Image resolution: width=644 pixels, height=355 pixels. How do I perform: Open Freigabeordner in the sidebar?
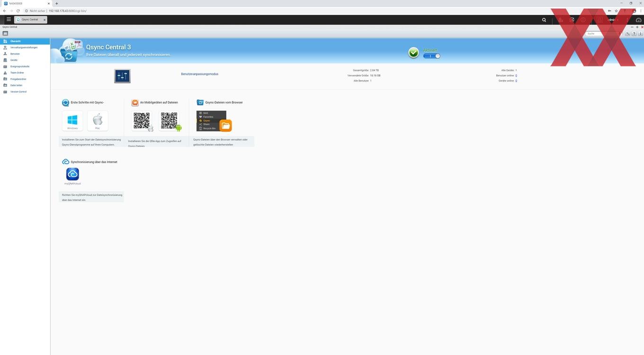(25, 79)
